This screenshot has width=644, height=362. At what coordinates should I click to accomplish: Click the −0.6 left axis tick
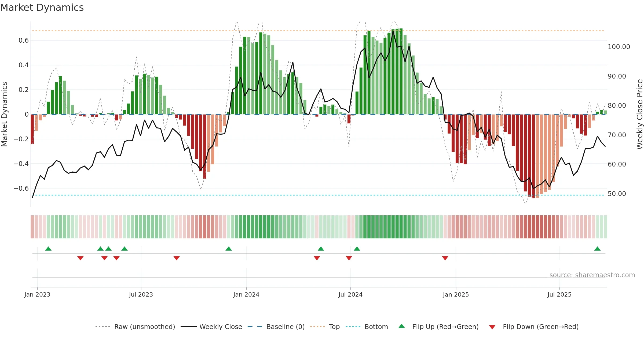point(21,188)
